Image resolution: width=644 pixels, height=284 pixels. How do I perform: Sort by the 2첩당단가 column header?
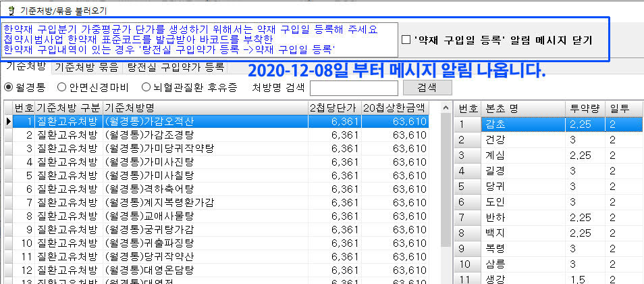tap(332, 108)
